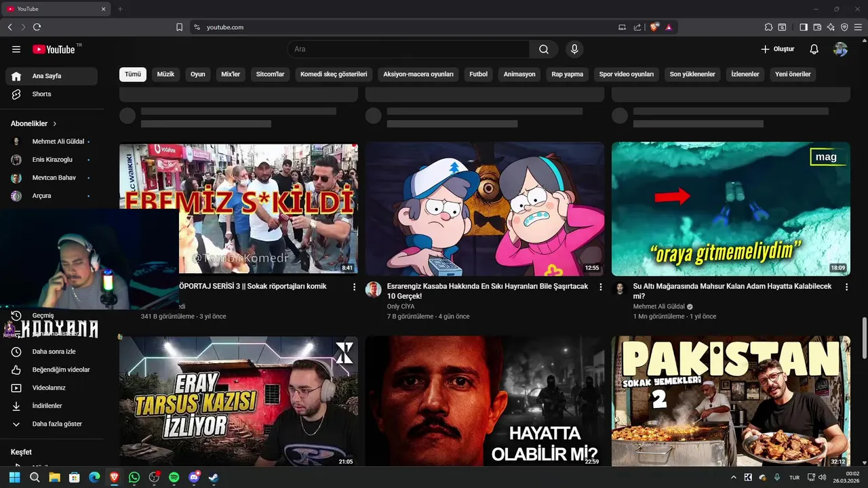Open options for Su Altı Mağarasında video

click(x=846, y=287)
